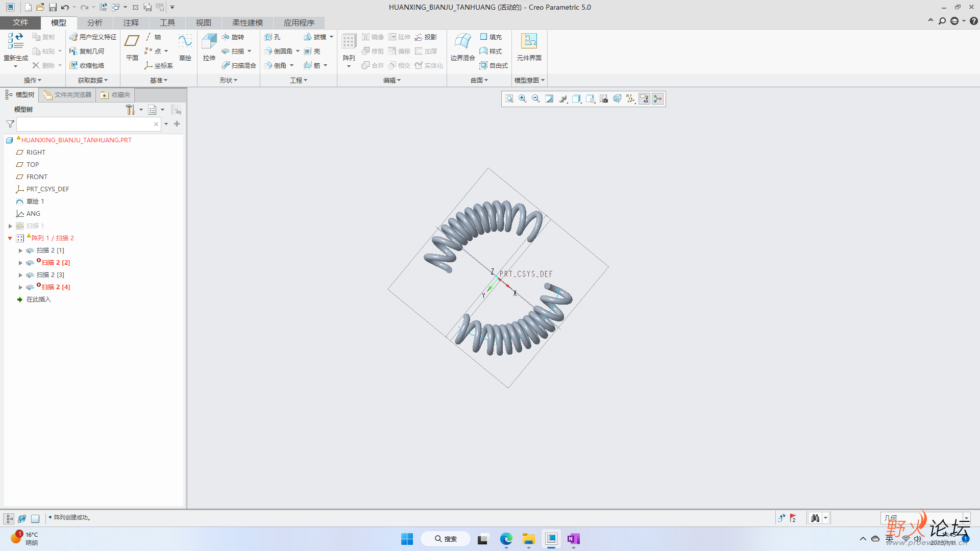Switch to the Annotate (注释) tab
This screenshot has width=980, height=551.
(131, 22)
